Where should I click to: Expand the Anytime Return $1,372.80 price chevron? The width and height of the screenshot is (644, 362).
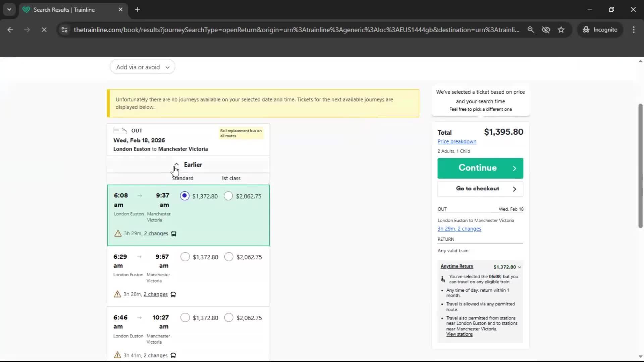pyautogui.click(x=520, y=267)
